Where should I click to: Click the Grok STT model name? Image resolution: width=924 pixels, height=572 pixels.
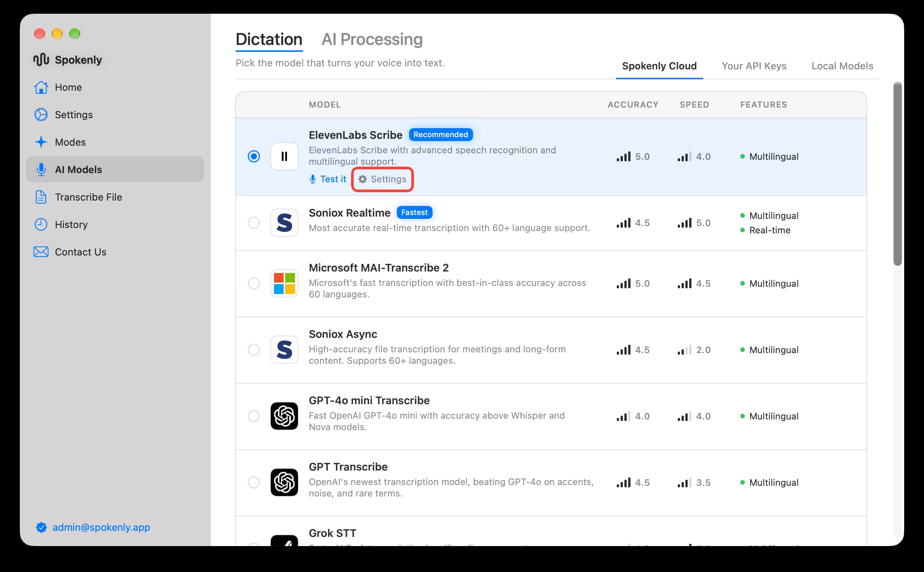tap(332, 533)
